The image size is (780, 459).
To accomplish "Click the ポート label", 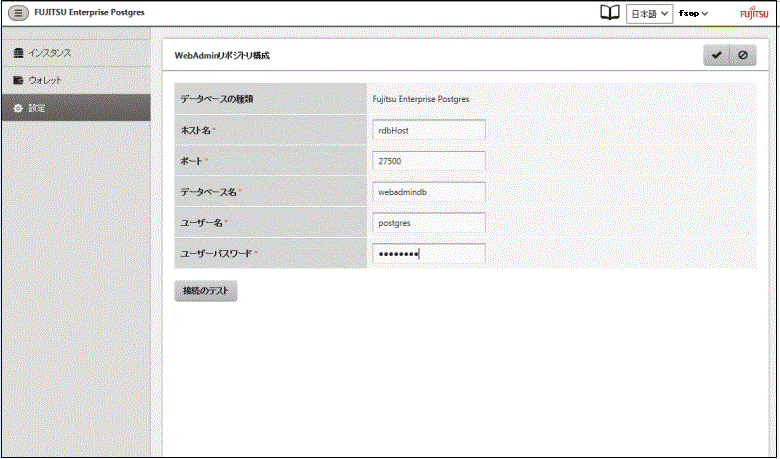I will pyautogui.click(x=192, y=161).
